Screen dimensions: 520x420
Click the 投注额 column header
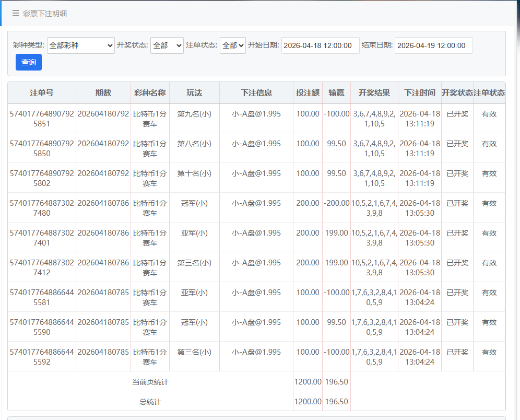point(308,93)
